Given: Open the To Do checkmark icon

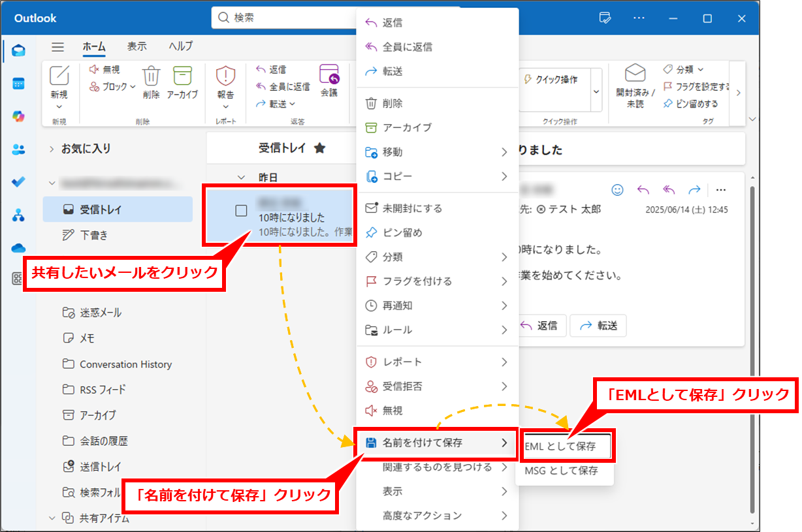Looking at the screenshot, I should coord(18,182).
